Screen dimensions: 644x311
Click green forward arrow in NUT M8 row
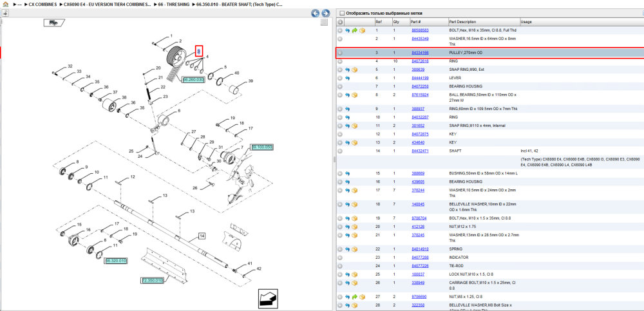[355, 297]
